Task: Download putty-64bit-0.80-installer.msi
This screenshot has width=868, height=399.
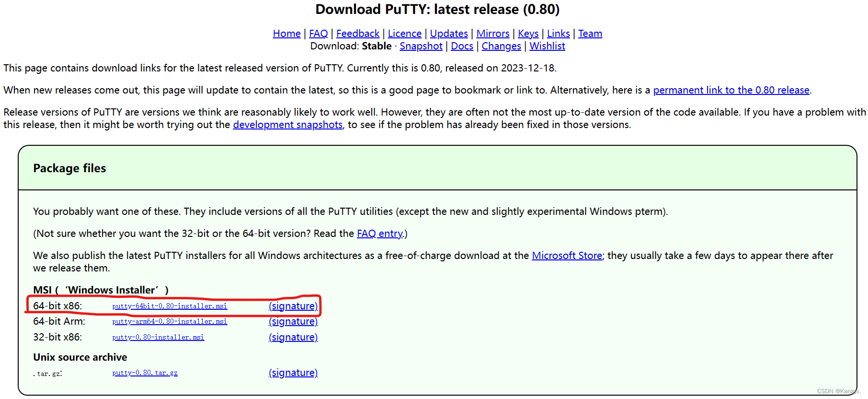Action: (170, 306)
